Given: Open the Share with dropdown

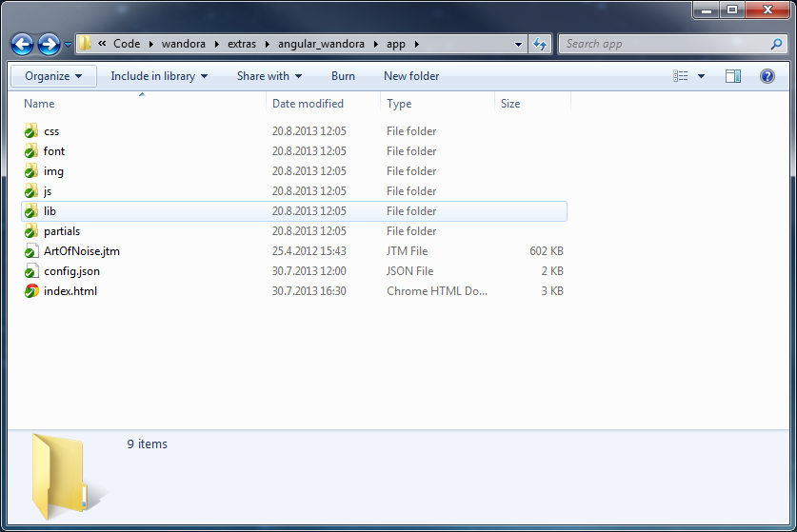Looking at the screenshot, I should click(x=269, y=76).
